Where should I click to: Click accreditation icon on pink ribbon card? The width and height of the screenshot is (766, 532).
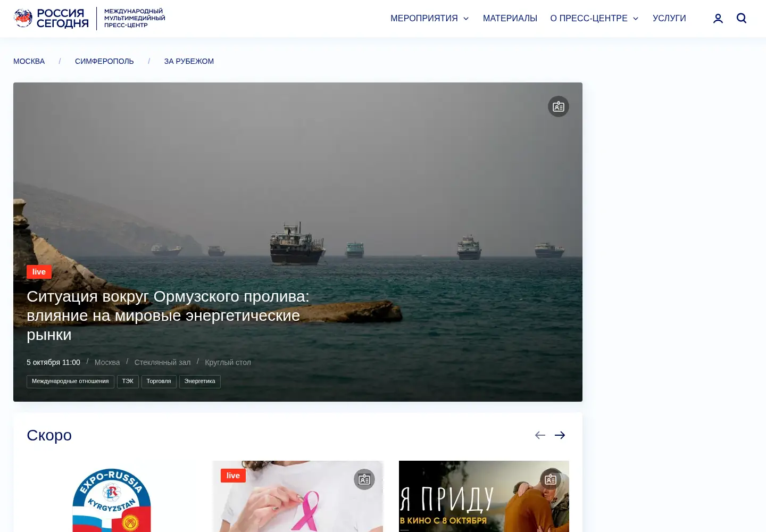(364, 479)
